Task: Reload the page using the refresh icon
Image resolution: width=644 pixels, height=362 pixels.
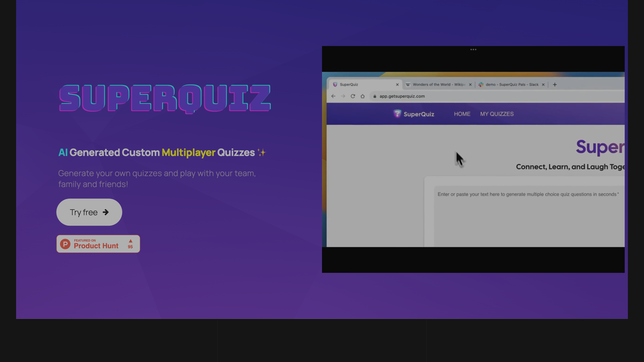Action: (353, 96)
